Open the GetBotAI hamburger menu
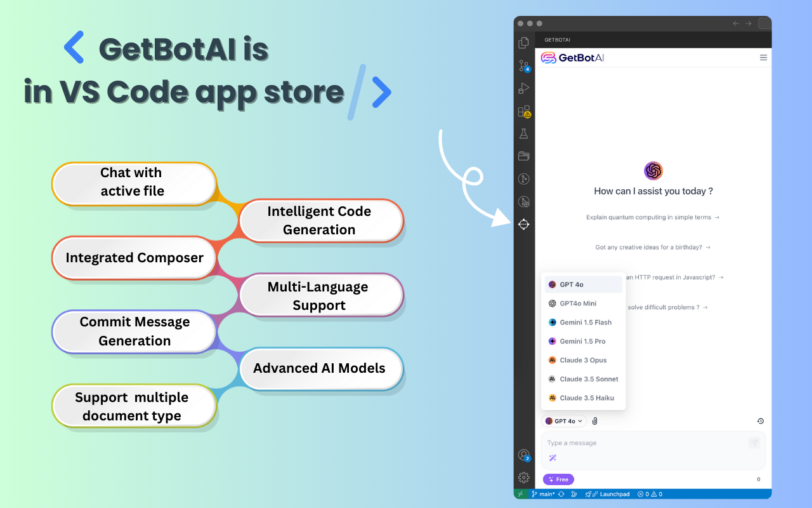Screen dimensions: 812x508 tap(763, 57)
